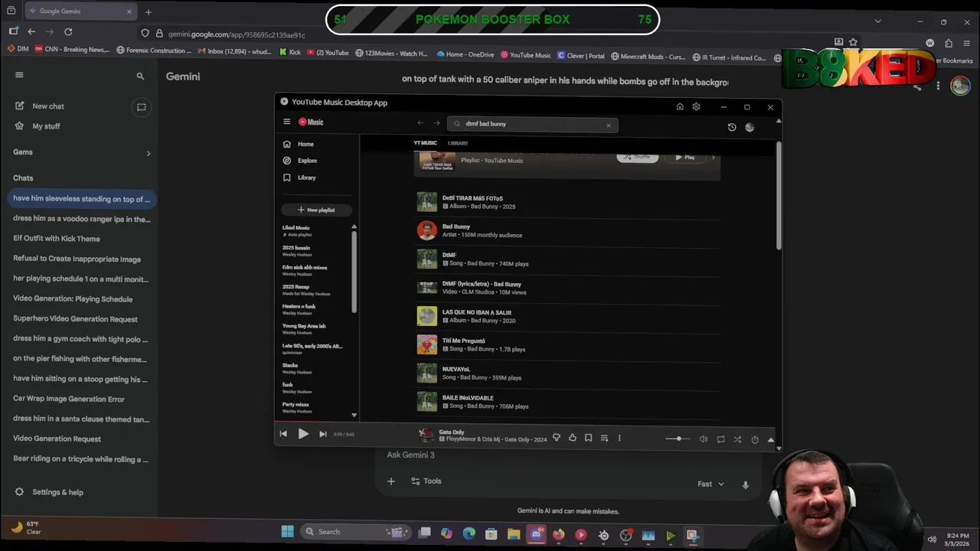The image size is (980, 551).
Task: Open the sleep timer icon in player bar
Action: 755,439
